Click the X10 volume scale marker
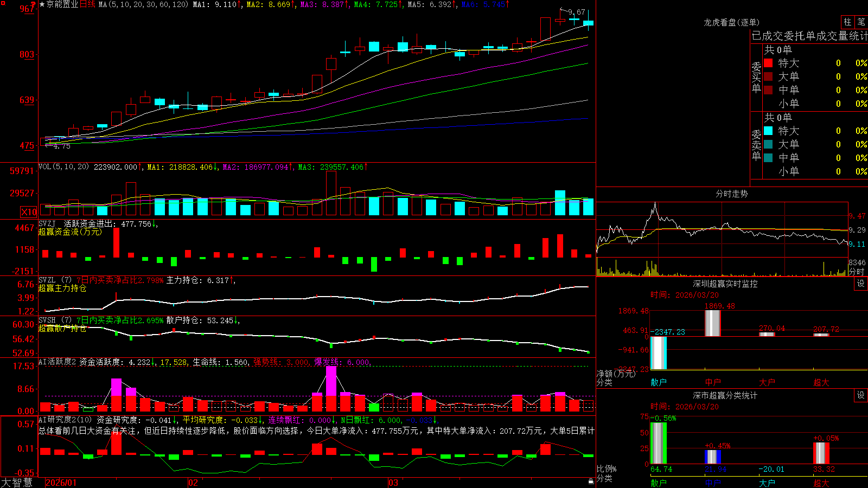The height and width of the screenshot is (488, 868). 29,212
